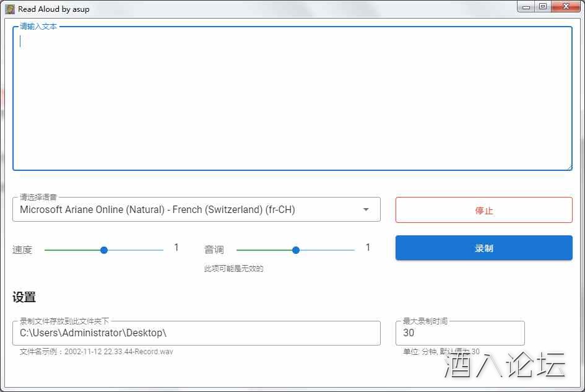Click the 设置 settings heading
Image resolution: width=585 pixels, height=392 pixels.
(24, 297)
